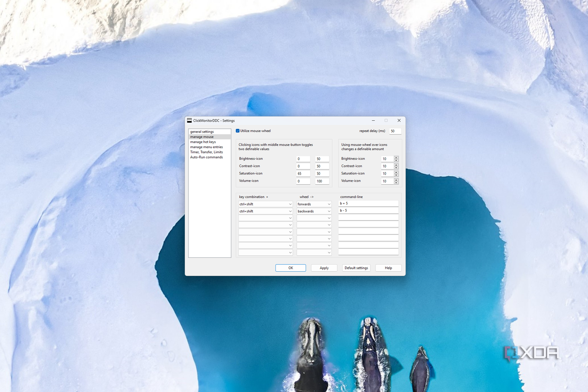Open third-row key combination dropdown
588x392 pixels.
[265, 218]
